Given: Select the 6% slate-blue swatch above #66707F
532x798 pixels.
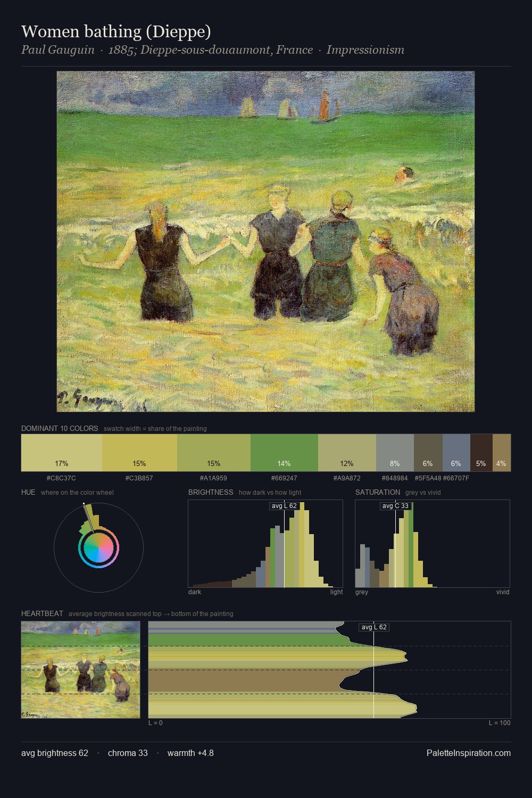Looking at the screenshot, I should [456, 453].
